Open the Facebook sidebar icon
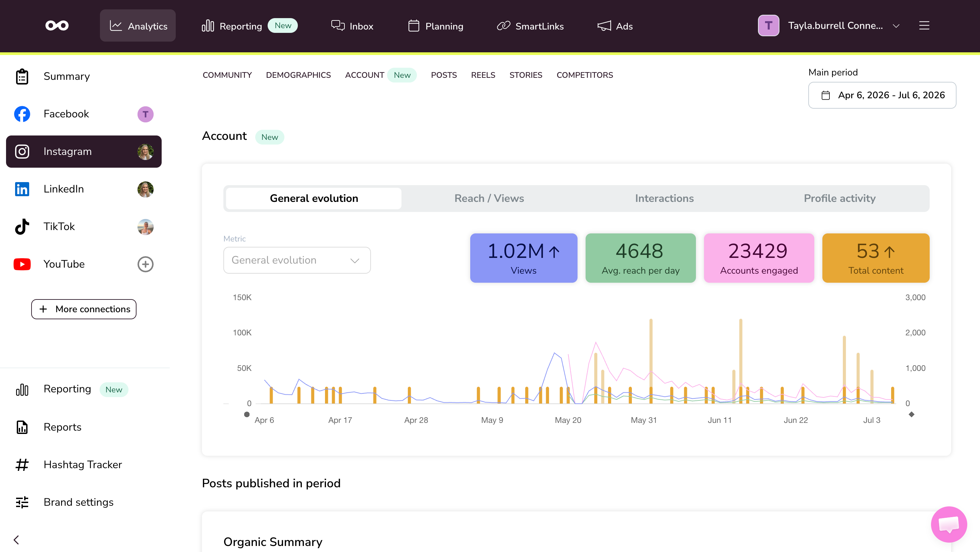The height and width of the screenshot is (552, 980). click(x=22, y=114)
